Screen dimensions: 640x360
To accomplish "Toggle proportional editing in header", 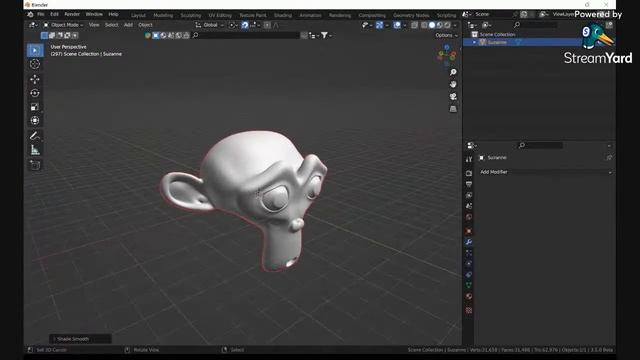I will (267, 25).
